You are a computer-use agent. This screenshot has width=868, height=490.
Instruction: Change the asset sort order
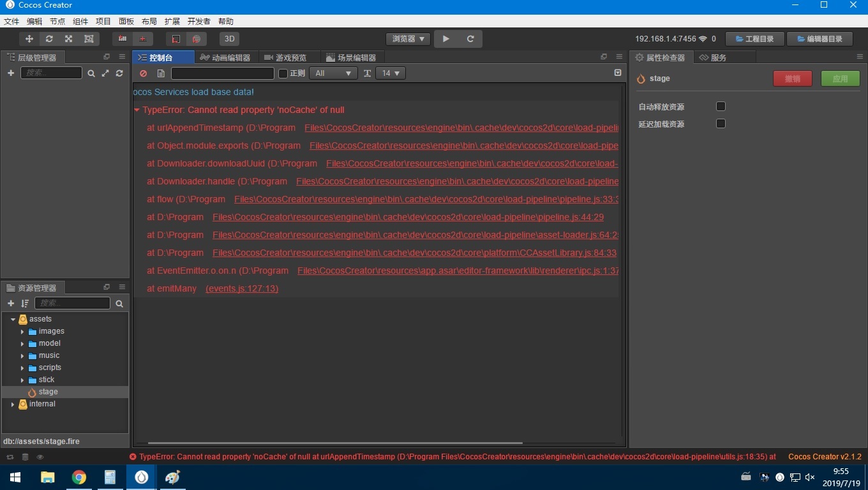tap(25, 304)
